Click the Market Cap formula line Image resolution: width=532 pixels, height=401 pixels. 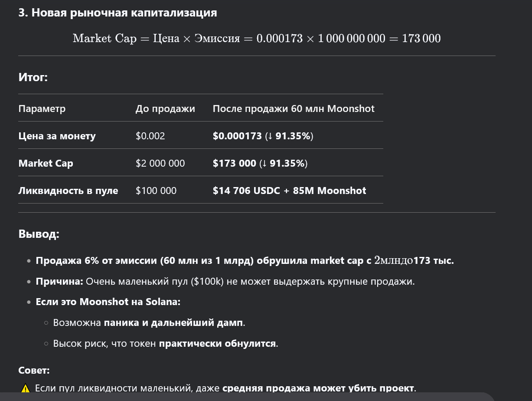[256, 38]
